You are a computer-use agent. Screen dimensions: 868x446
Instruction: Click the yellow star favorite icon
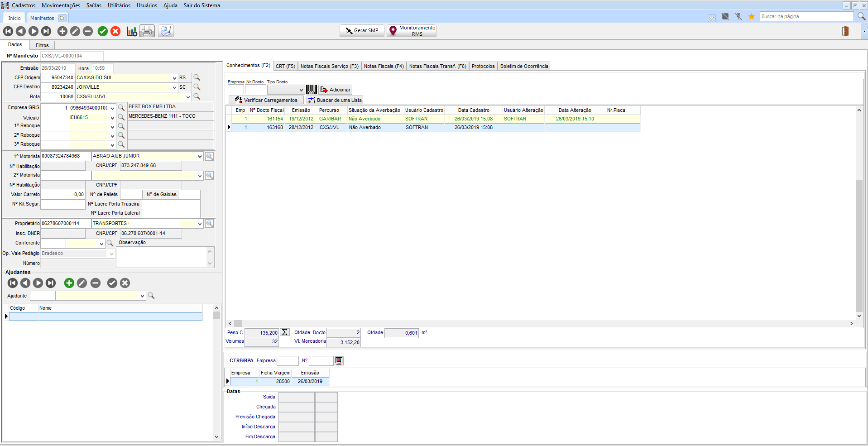click(752, 16)
